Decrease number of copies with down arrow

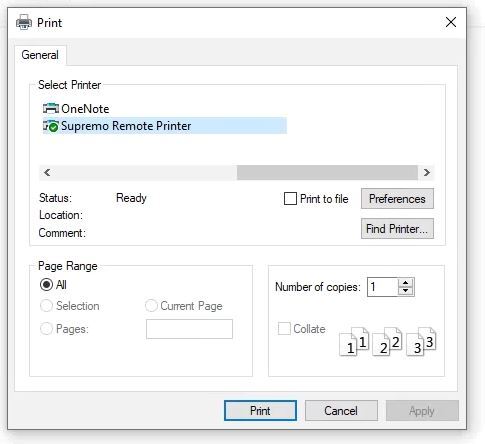(405, 291)
